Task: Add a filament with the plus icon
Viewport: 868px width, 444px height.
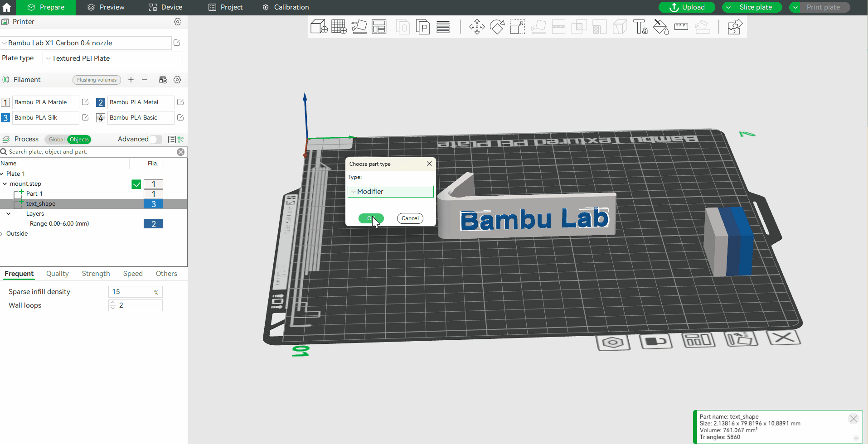Action: 131,80
